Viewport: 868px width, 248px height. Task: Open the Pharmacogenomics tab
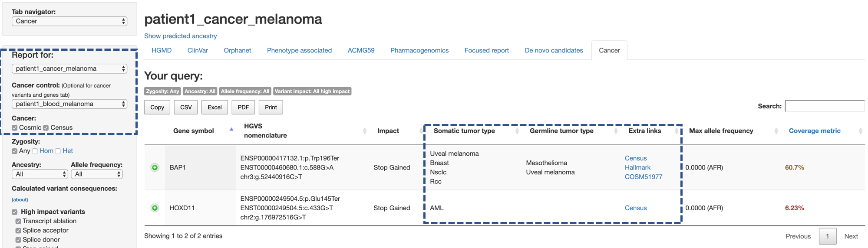pyautogui.click(x=419, y=50)
